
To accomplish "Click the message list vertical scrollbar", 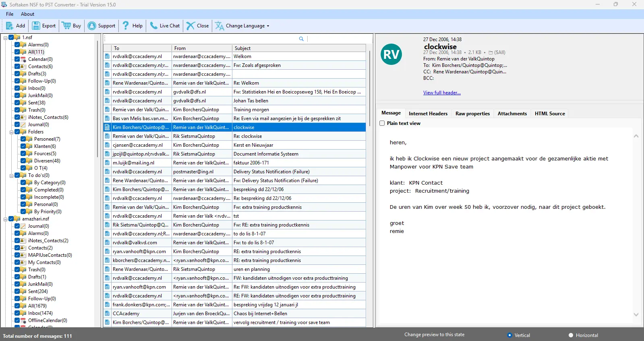I will point(370,89).
